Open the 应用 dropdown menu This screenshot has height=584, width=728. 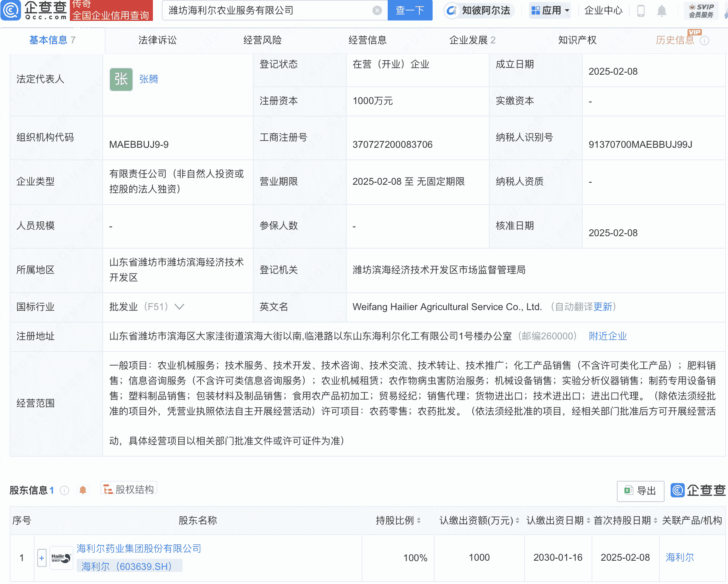pos(549,10)
